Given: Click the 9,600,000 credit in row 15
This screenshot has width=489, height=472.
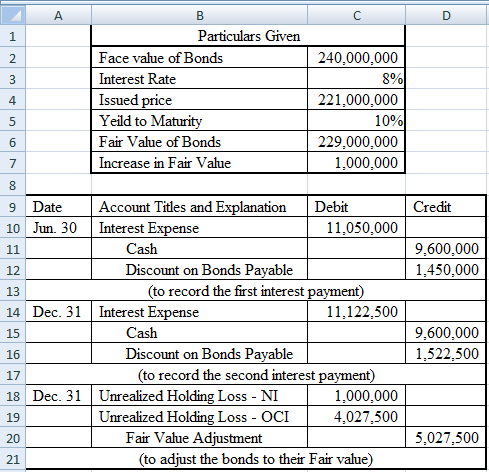Looking at the screenshot, I should (446, 333).
